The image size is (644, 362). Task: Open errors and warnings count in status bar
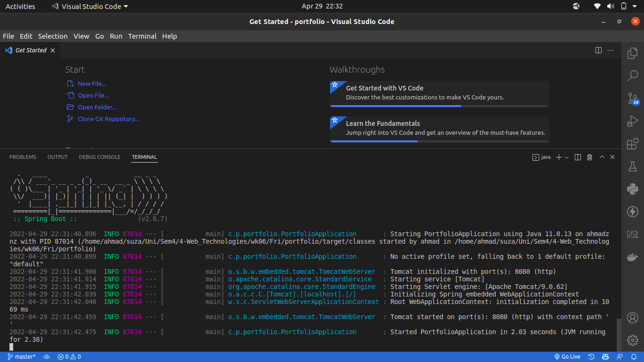[x=69, y=357]
